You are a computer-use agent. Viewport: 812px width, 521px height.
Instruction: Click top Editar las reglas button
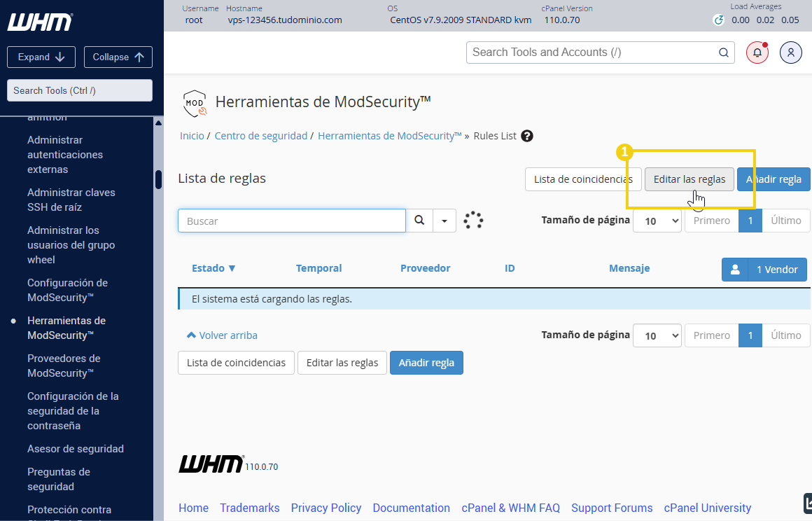tap(689, 179)
